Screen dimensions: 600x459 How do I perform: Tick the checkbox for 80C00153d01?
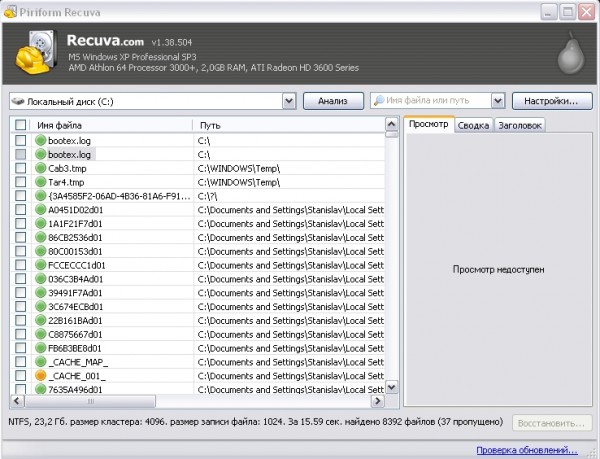pyautogui.click(x=20, y=251)
